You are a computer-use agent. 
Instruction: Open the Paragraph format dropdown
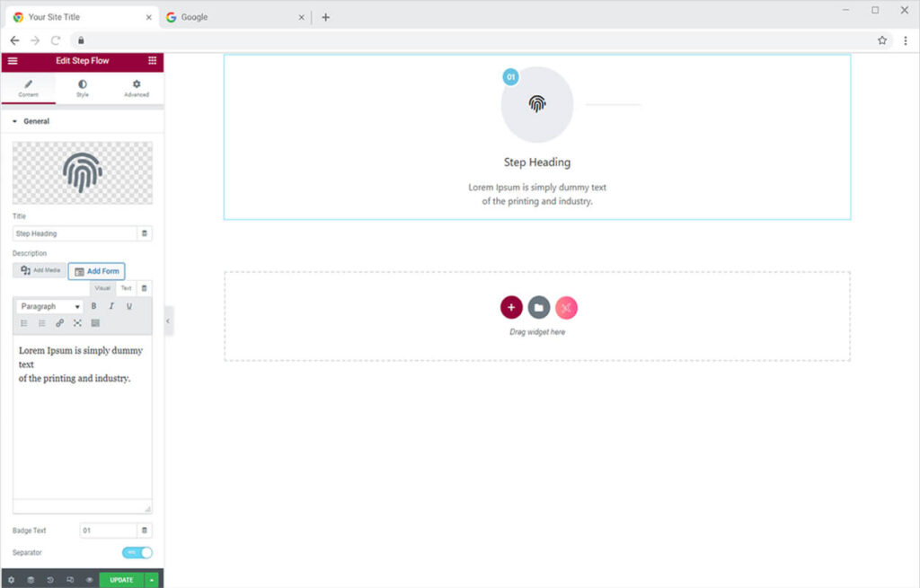[x=50, y=306]
